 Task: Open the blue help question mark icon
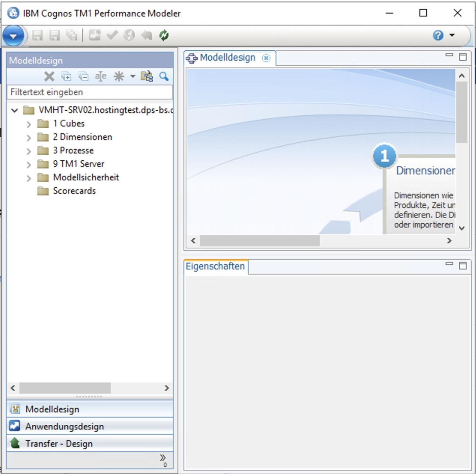(x=438, y=36)
